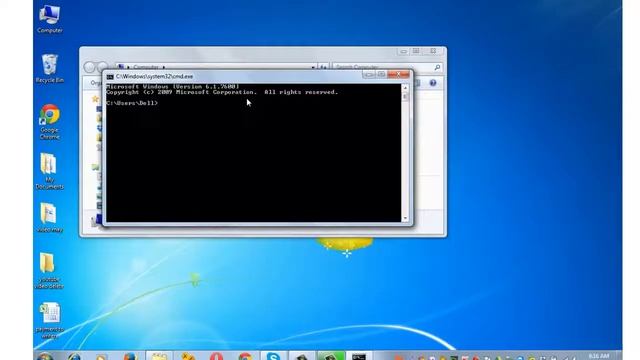
Task: Minimize the Explorer window behind cmd
Action: click(x=403, y=51)
